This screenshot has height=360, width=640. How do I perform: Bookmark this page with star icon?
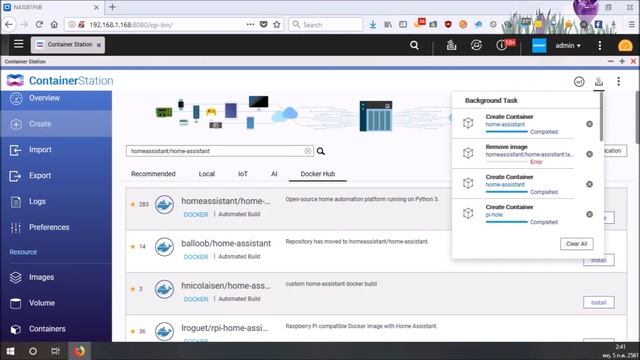[x=277, y=24]
